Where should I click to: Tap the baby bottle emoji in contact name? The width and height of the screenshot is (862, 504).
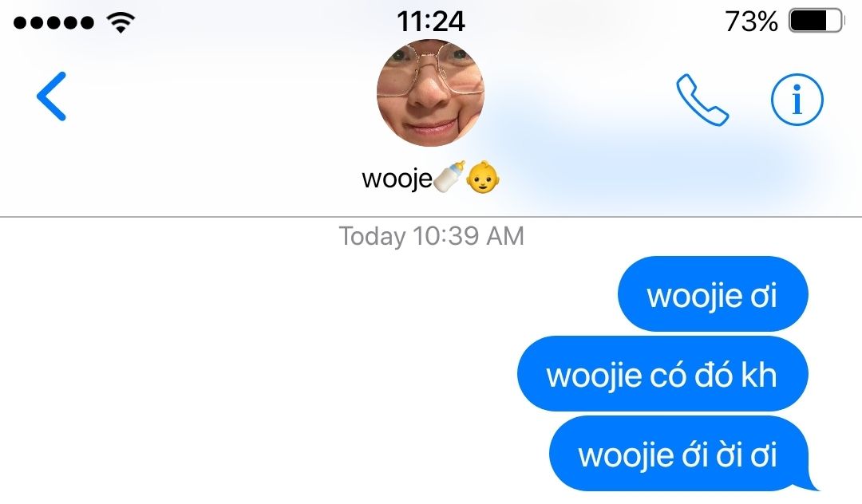pos(449,177)
